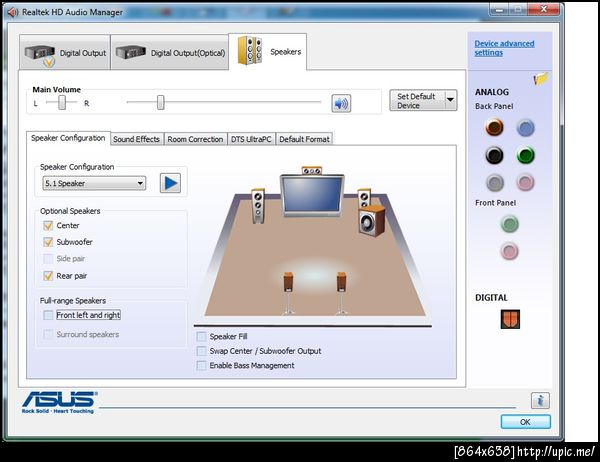
Task: Toggle the Side pair checkbox
Action: coord(48,259)
